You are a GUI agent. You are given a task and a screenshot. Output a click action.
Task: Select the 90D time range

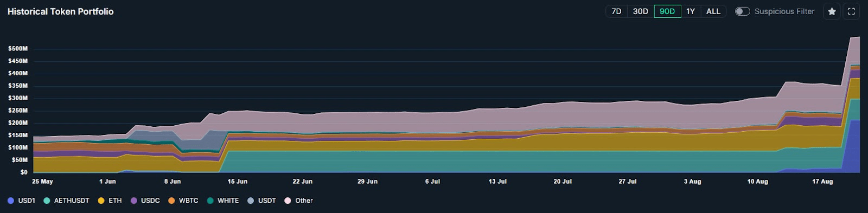tap(667, 11)
